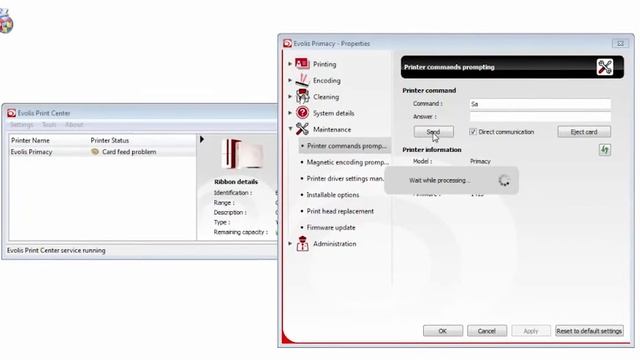
Task: Click the Cleaning label in tree
Action: 326,97
